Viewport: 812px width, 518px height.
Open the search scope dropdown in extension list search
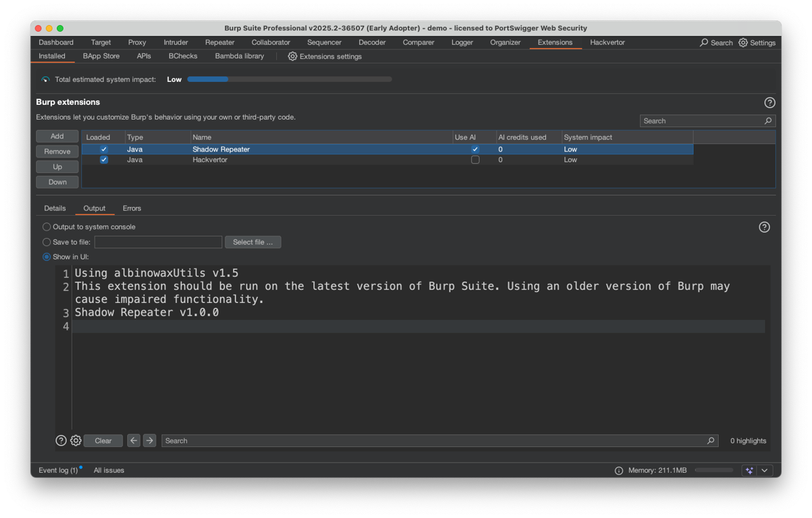point(768,120)
